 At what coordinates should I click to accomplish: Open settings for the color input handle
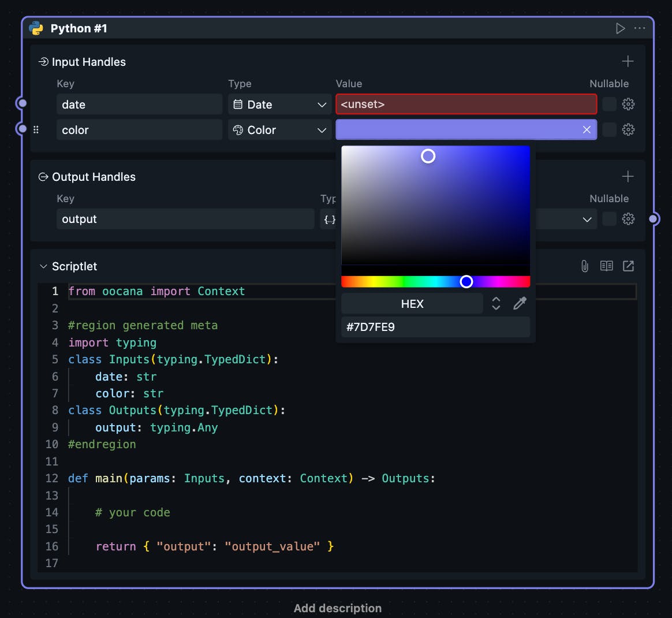628,129
